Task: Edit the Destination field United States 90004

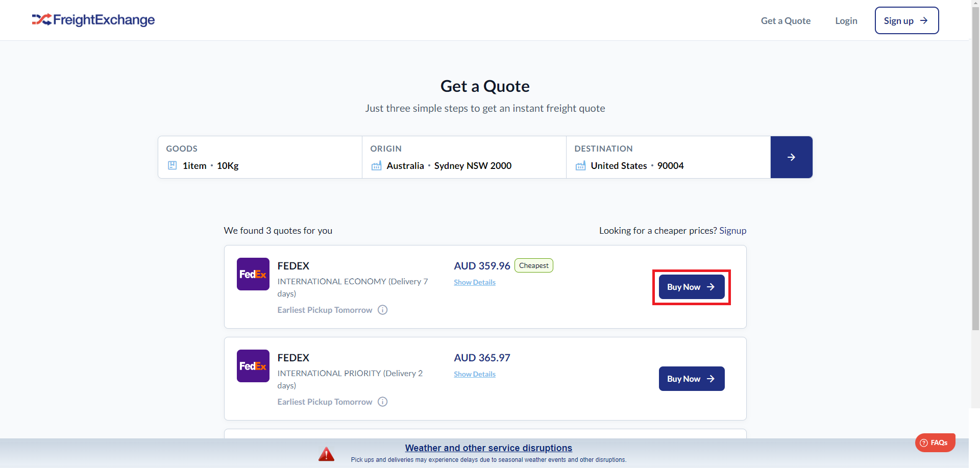Action: pyautogui.click(x=668, y=157)
